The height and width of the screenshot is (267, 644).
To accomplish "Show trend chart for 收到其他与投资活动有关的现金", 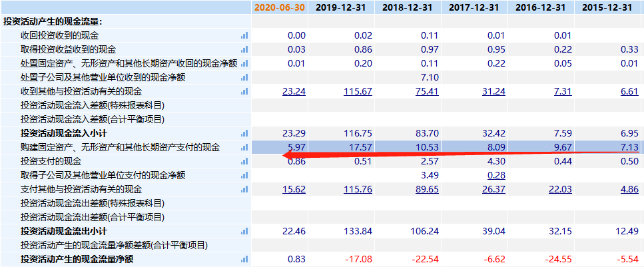I will 244,91.
